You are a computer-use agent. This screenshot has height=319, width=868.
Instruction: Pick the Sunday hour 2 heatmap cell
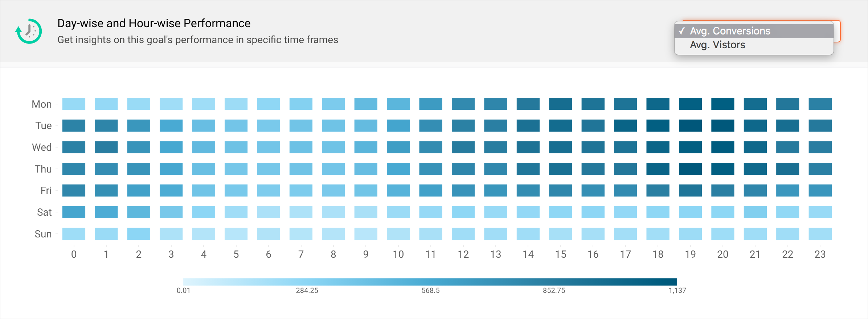click(x=139, y=234)
